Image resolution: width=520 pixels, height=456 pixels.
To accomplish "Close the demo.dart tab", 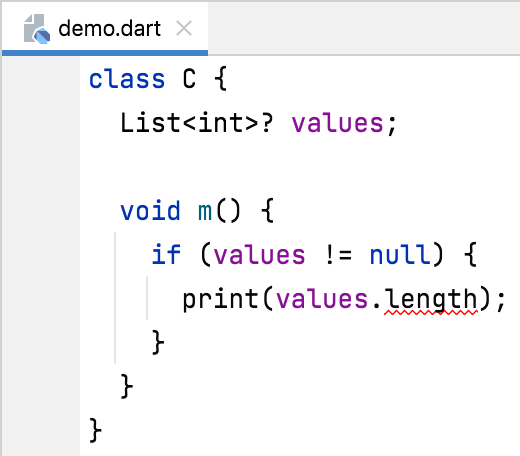I will coord(184,28).
